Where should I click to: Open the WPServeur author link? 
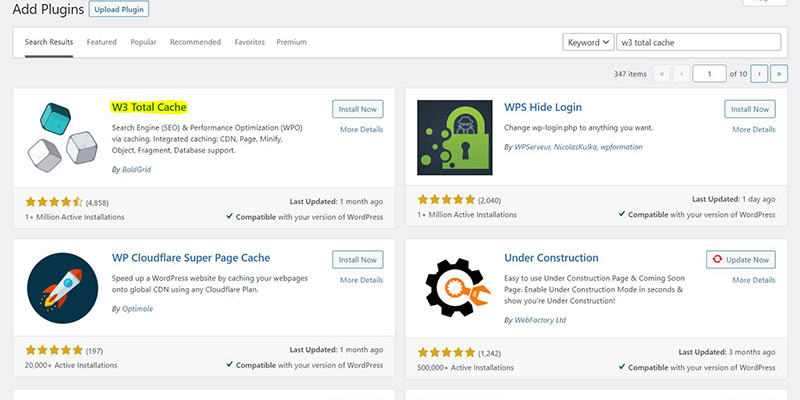pyautogui.click(x=532, y=147)
